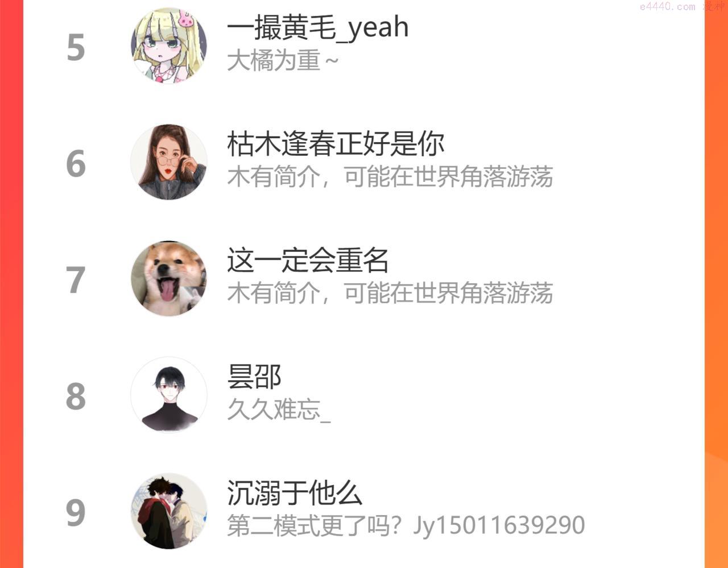Select bio text under 这一定会重名
This screenshot has width=728, height=568.
pos(390,293)
